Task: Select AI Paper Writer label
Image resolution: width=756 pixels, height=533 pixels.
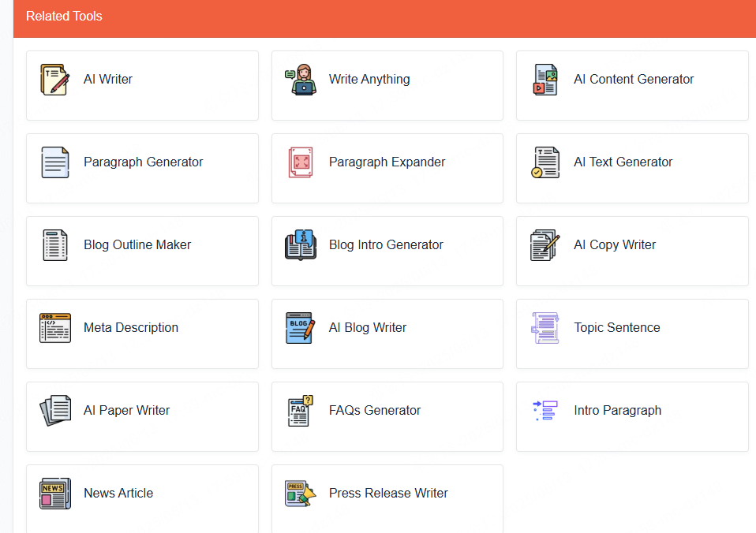Action: 127,411
